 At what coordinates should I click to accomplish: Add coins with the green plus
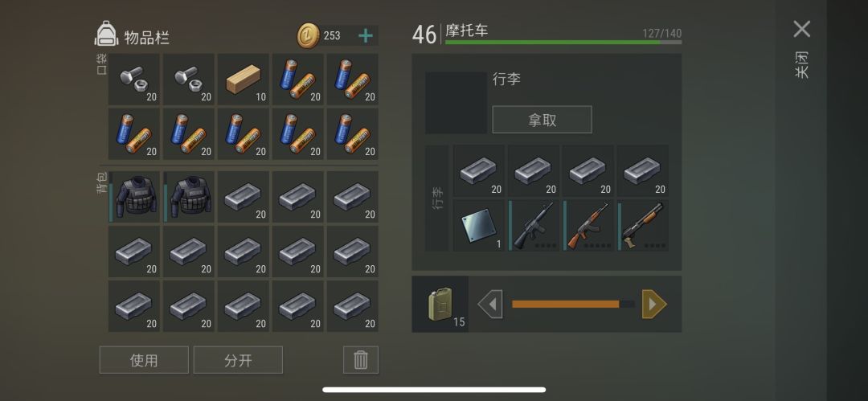tap(366, 36)
